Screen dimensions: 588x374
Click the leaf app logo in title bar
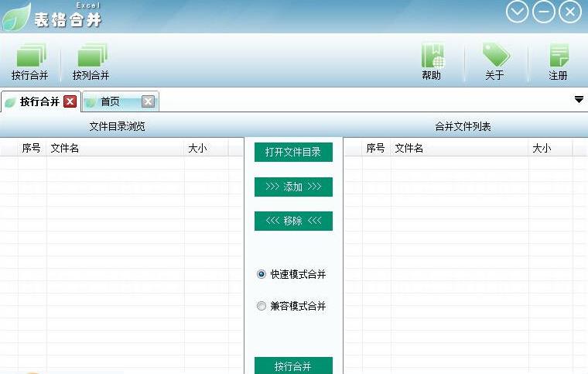point(16,17)
